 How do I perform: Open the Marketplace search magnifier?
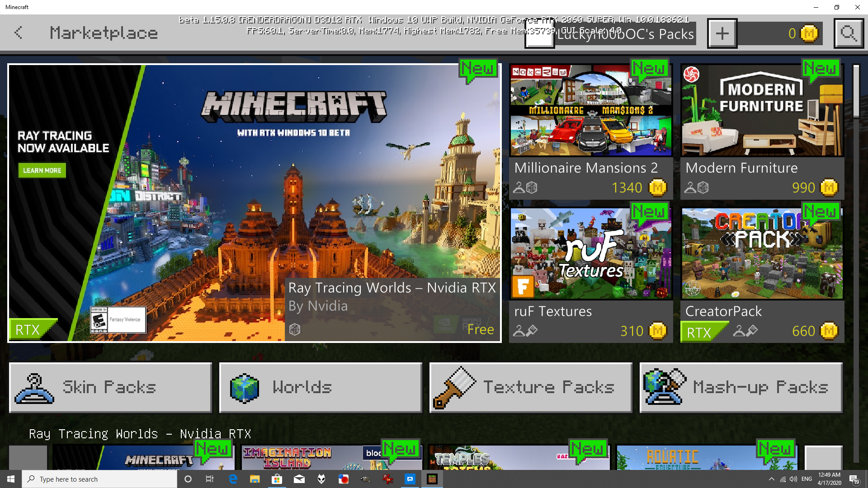(849, 33)
